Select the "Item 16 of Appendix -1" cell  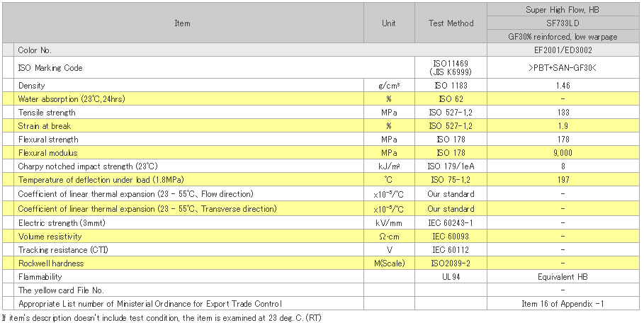pos(563,304)
